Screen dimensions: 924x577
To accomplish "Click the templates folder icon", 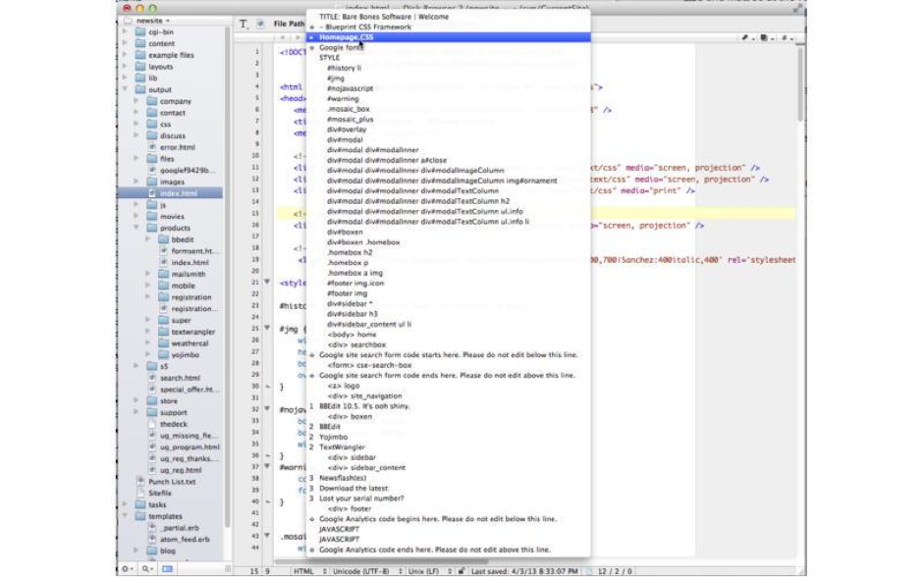I will [x=140, y=516].
